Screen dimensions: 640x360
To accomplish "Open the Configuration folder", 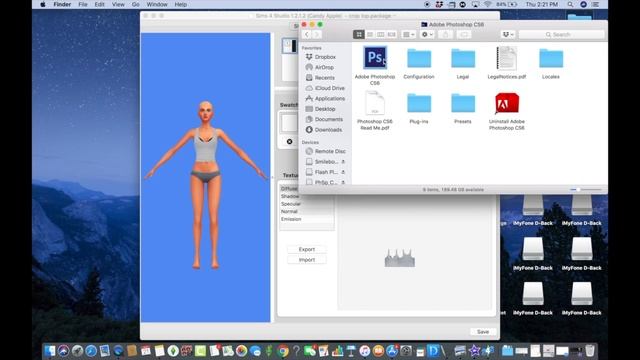I will 419,58.
